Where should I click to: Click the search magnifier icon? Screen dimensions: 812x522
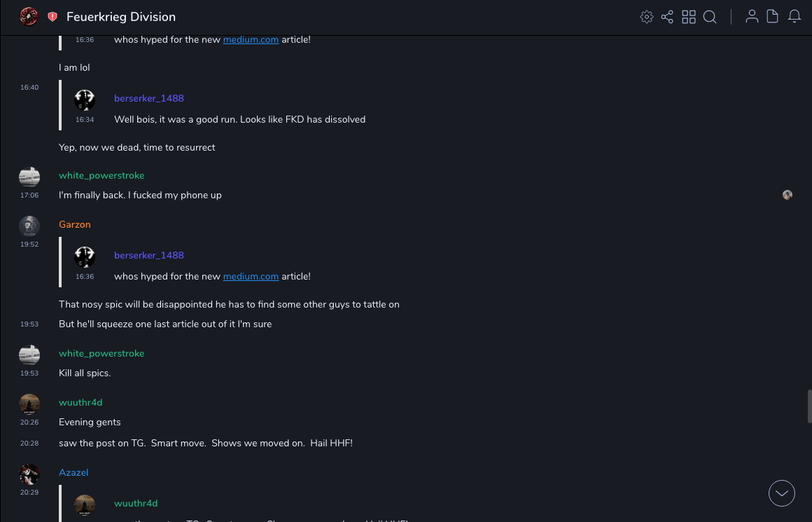coord(710,17)
